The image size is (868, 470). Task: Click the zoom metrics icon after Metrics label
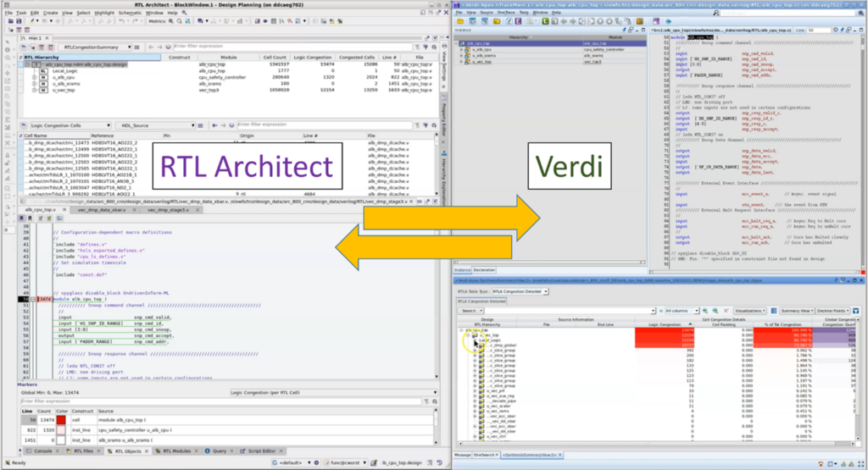pos(180,21)
